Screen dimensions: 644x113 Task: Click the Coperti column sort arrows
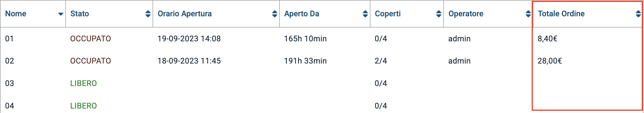point(439,14)
